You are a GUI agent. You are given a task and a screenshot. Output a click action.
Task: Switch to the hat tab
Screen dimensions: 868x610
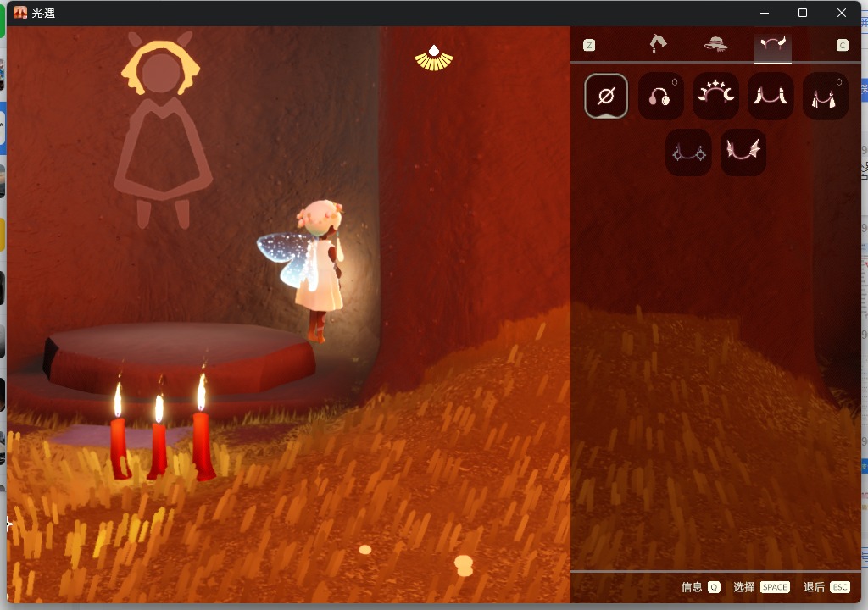point(715,44)
